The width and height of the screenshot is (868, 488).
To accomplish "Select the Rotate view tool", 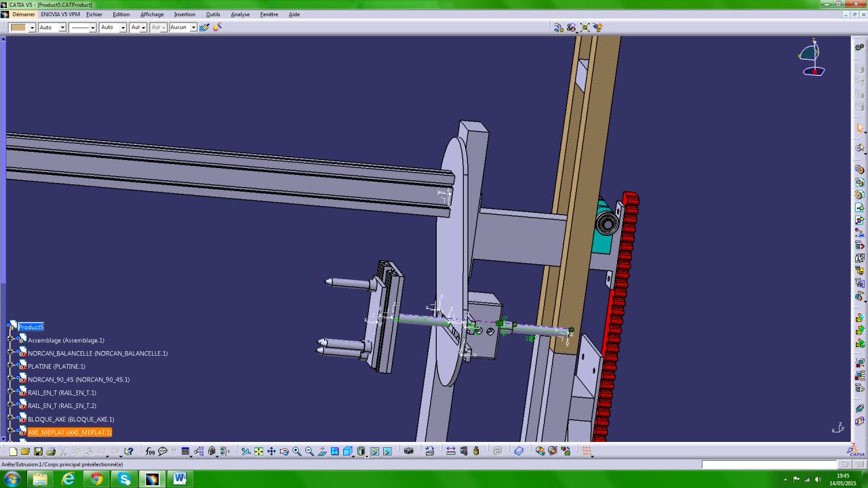I will pos(284,451).
